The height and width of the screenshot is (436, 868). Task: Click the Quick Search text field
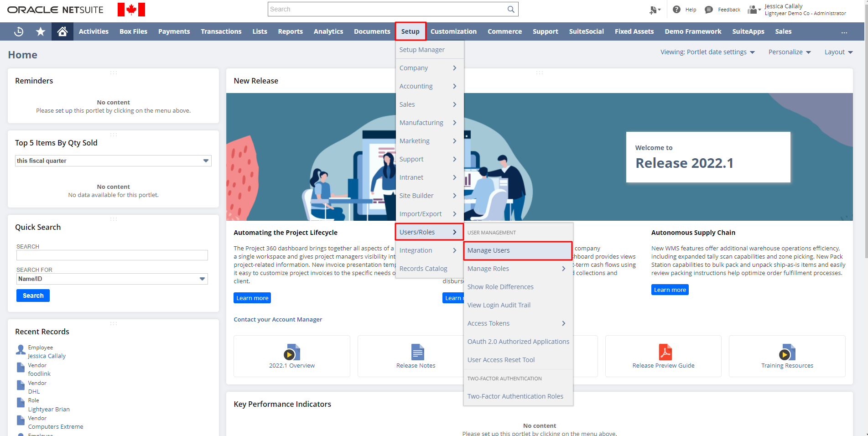click(112, 255)
